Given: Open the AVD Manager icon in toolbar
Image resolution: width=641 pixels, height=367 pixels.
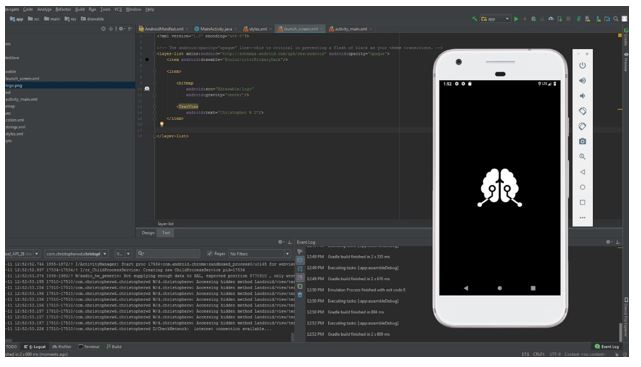Looking at the screenshot, I should pyautogui.click(x=587, y=19).
